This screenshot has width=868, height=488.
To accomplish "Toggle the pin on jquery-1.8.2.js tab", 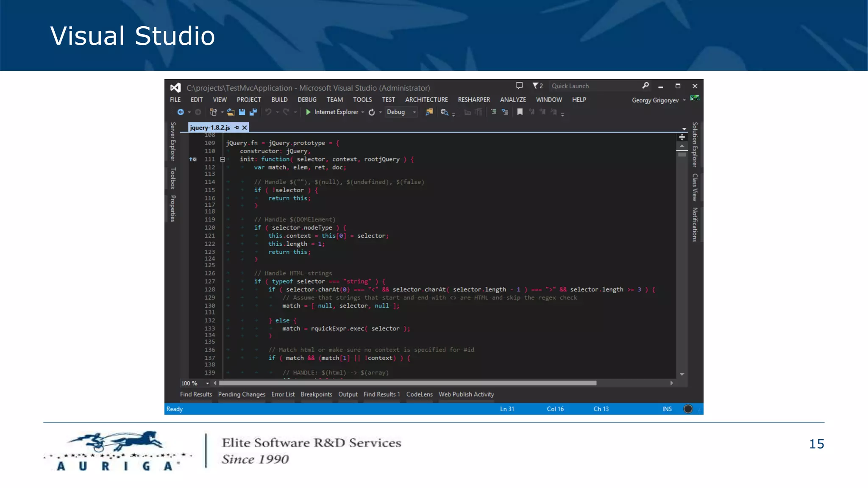I will [236, 128].
